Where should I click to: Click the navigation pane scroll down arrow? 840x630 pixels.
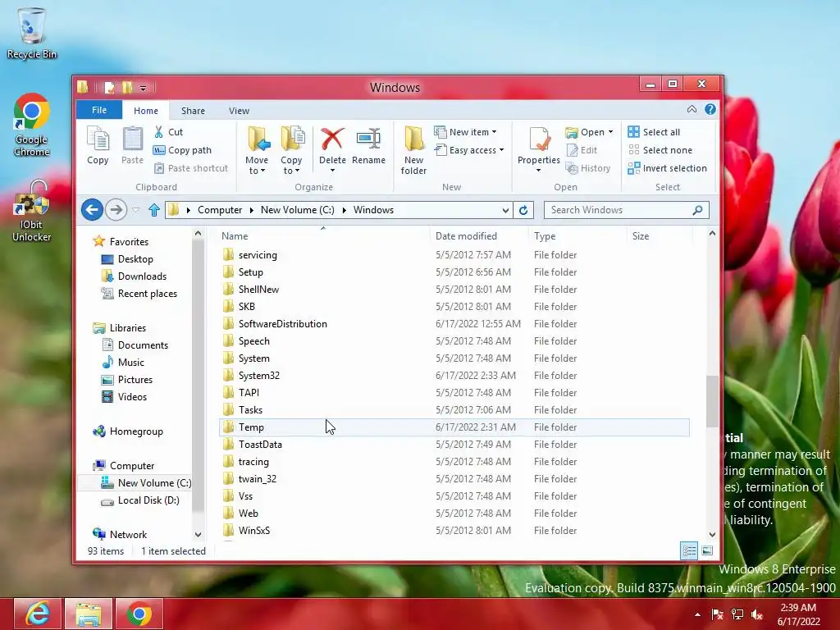tap(198, 535)
